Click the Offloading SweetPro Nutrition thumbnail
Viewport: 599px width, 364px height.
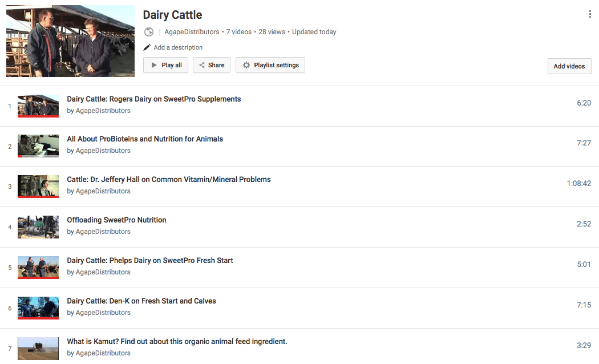pos(38,227)
